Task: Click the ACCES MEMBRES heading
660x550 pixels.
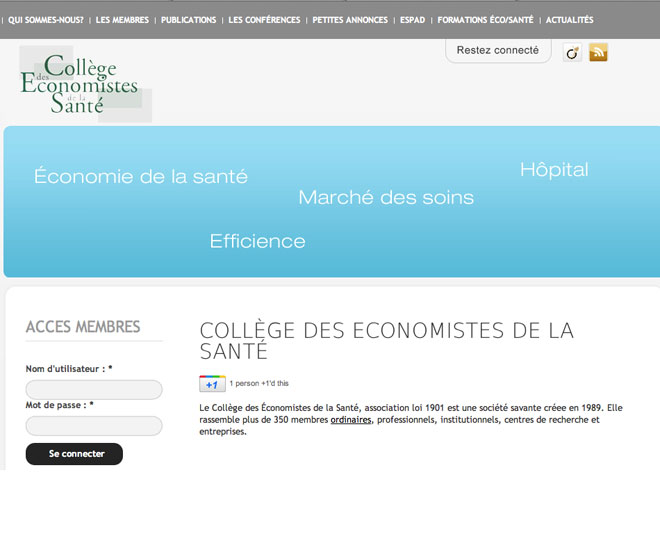Action: pos(83,327)
